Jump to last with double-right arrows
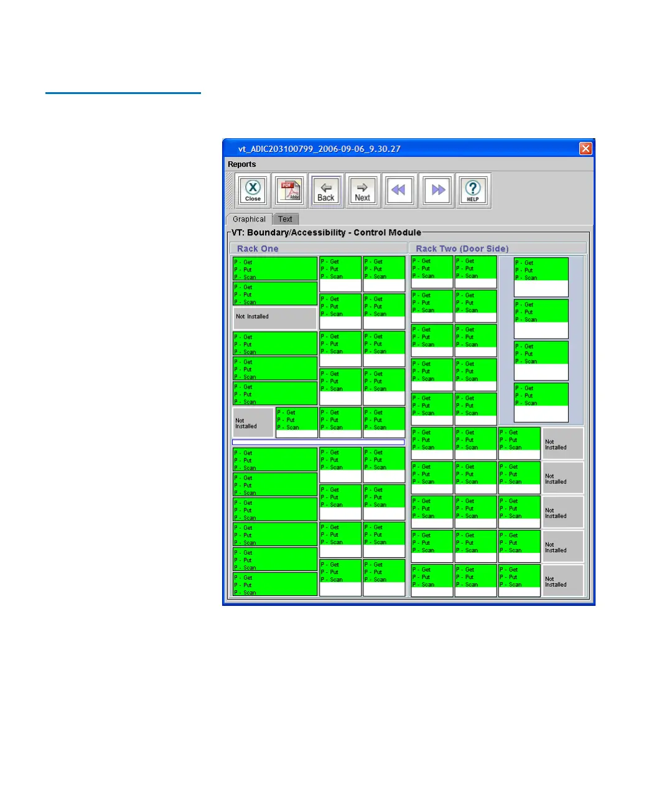Screen dimensions: 672x807 pos(437,191)
